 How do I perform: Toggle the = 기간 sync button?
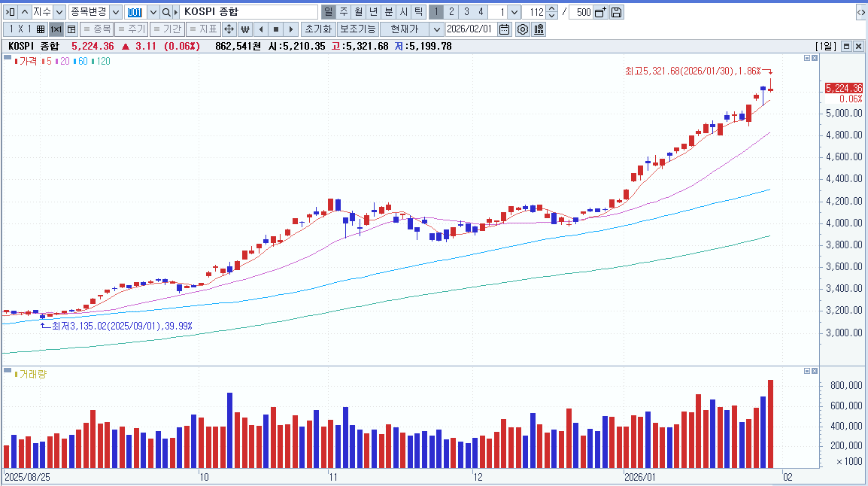(167, 29)
